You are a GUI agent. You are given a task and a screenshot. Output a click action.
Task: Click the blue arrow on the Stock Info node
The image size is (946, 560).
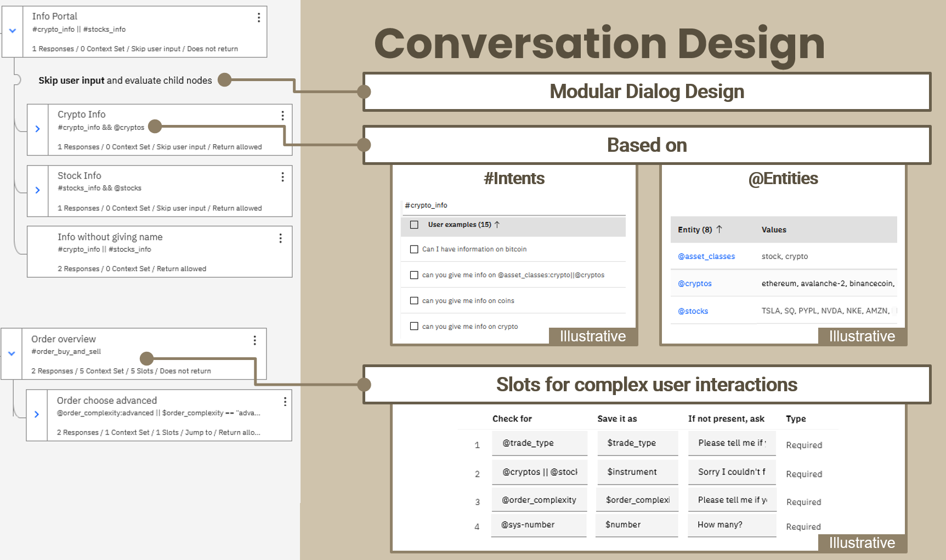37,190
